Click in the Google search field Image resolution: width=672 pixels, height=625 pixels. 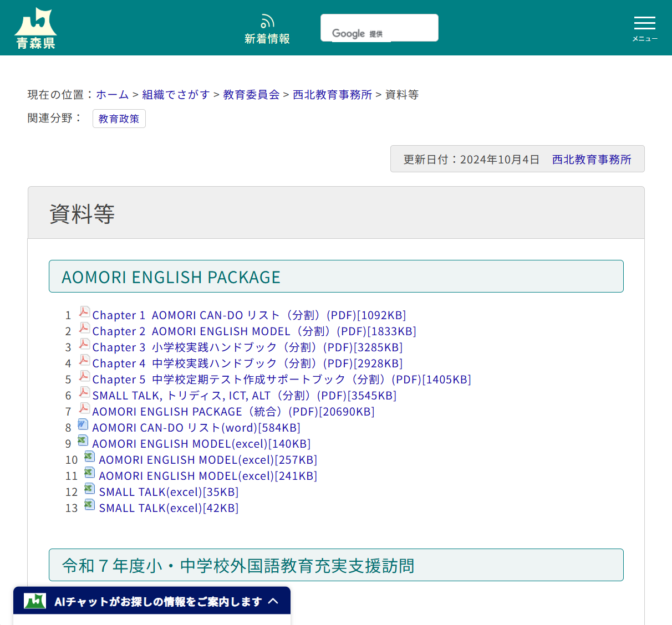pos(379,27)
